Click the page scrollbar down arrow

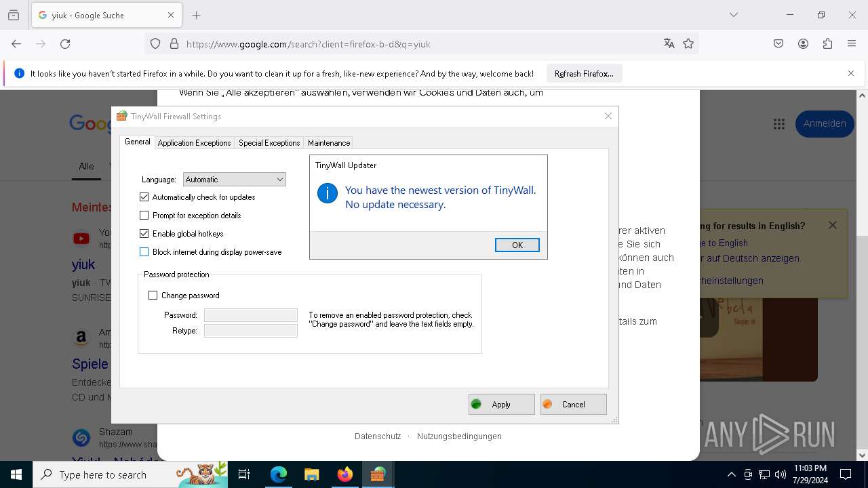862,455
